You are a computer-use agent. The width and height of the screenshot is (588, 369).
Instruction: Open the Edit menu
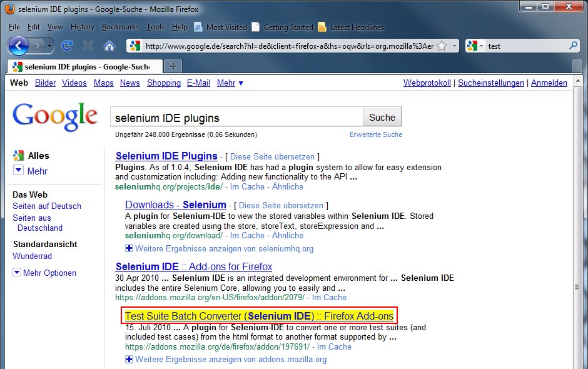click(33, 27)
